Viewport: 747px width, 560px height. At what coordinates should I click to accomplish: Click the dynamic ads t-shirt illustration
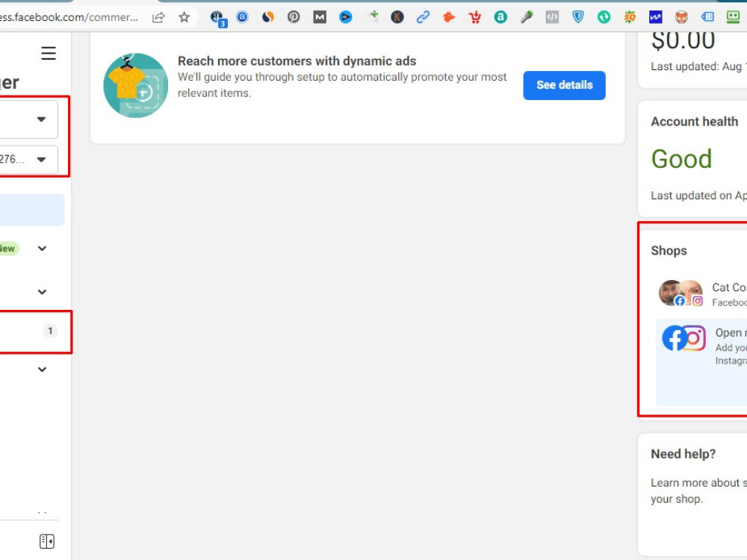coord(136,85)
